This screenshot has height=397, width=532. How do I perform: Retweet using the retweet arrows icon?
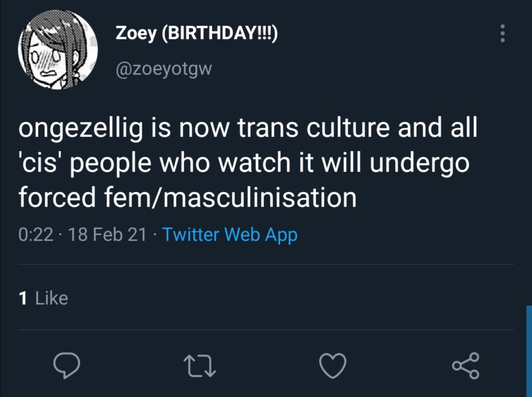[199, 365]
